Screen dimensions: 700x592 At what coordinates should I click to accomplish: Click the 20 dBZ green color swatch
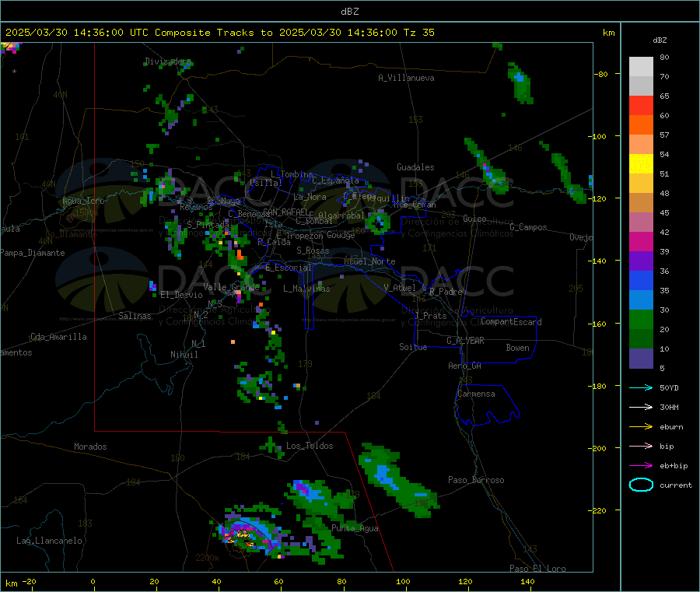click(x=641, y=320)
